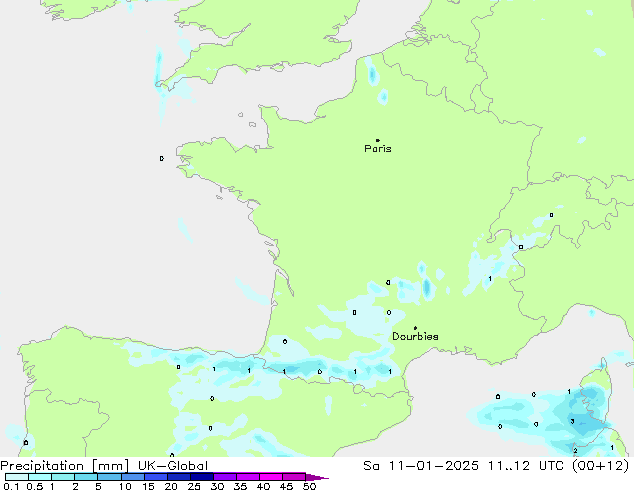This screenshot has width=634, height=490.
Task: Select the legend swatch between 0.1 and 0.5 mm
Action: [x=17, y=477]
